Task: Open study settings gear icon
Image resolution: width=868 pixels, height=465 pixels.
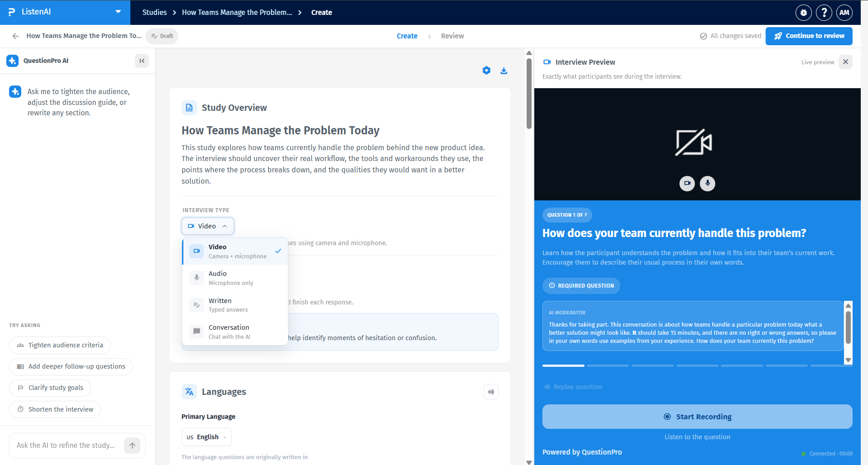Action: tap(486, 71)
